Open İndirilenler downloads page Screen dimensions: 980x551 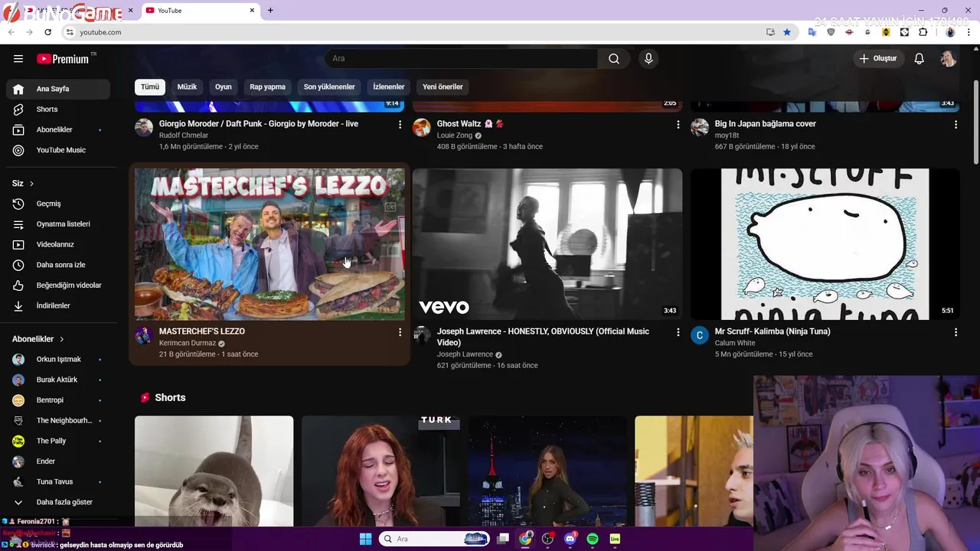[58, 305]
